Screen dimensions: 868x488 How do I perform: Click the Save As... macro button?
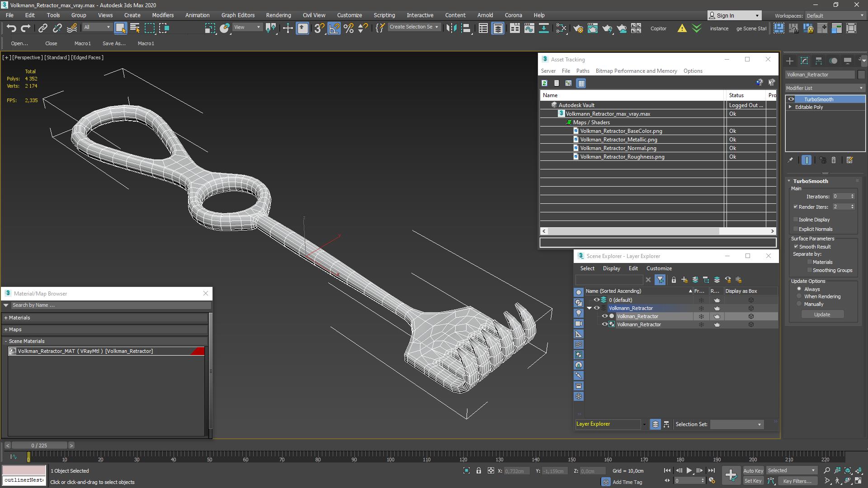[114, 43]
